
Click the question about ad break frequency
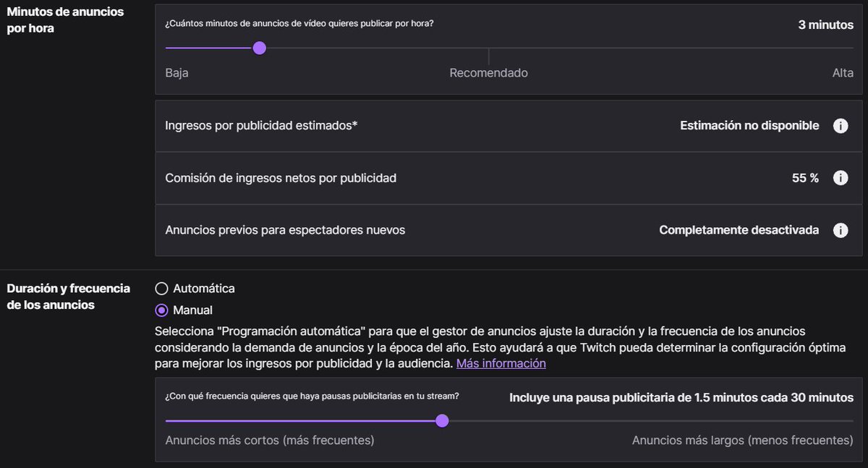click(x=312, y=396)
